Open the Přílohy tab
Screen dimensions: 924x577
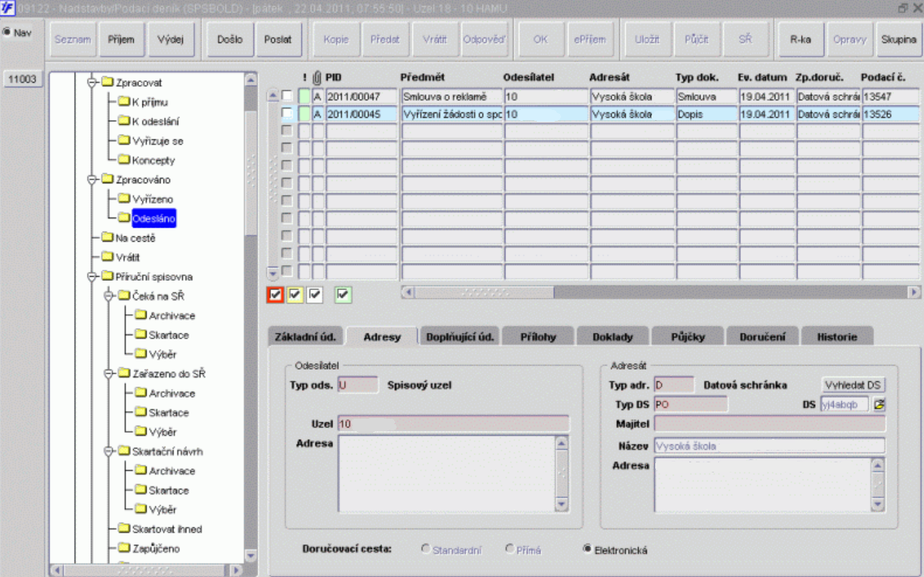tap(538, 337)
